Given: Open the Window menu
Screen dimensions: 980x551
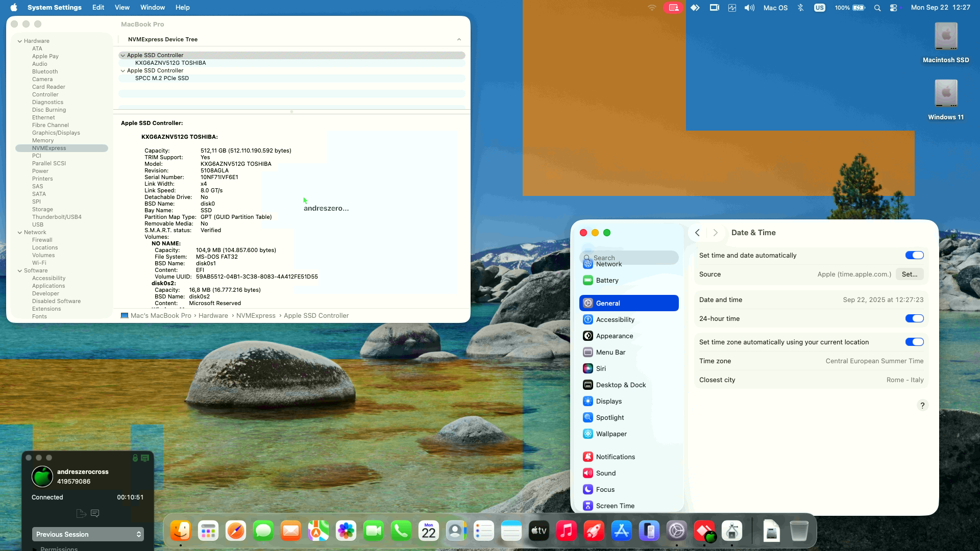Looking at the screenshot, I should click(152, 8).
